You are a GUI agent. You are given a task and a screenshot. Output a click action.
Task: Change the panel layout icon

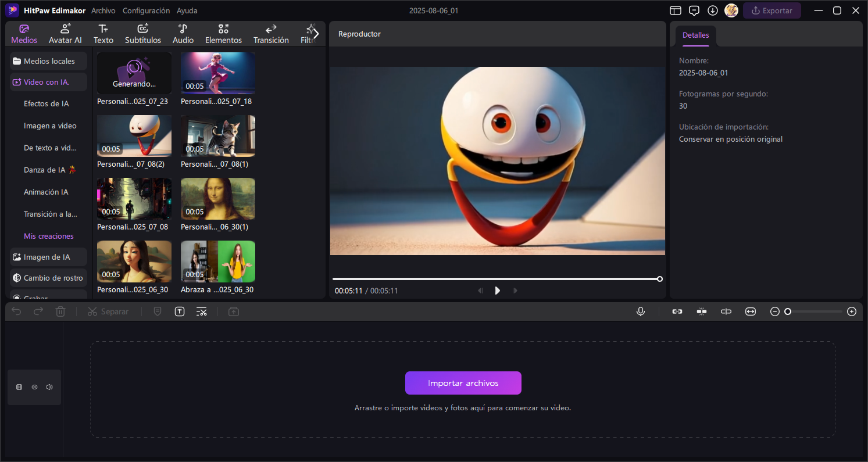coord(675,10)
